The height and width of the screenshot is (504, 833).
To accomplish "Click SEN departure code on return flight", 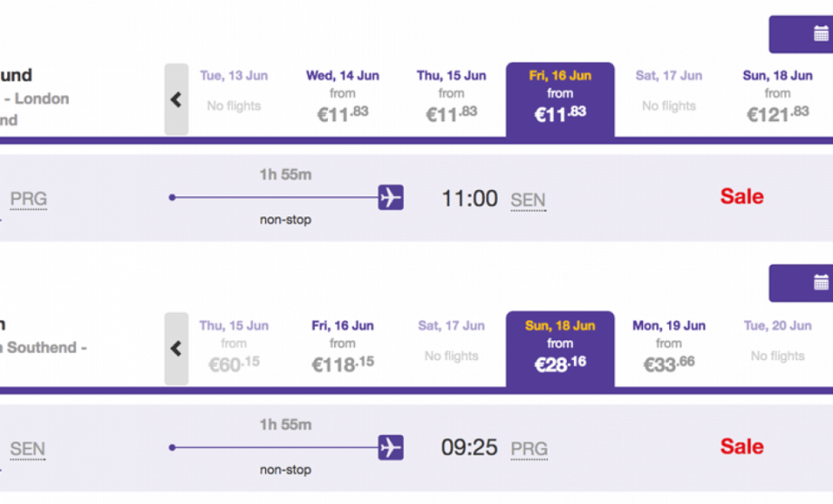I will [27, 450].
